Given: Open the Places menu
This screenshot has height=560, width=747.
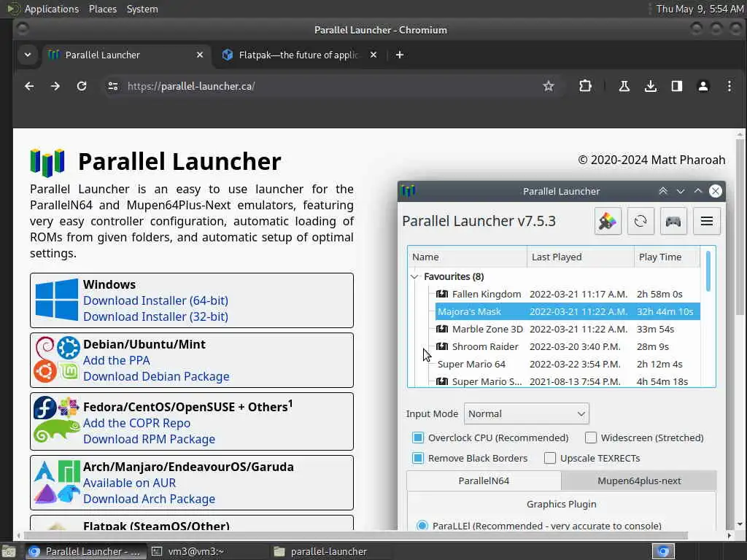Looking at the screenshot, I should (x=102, y=9).
